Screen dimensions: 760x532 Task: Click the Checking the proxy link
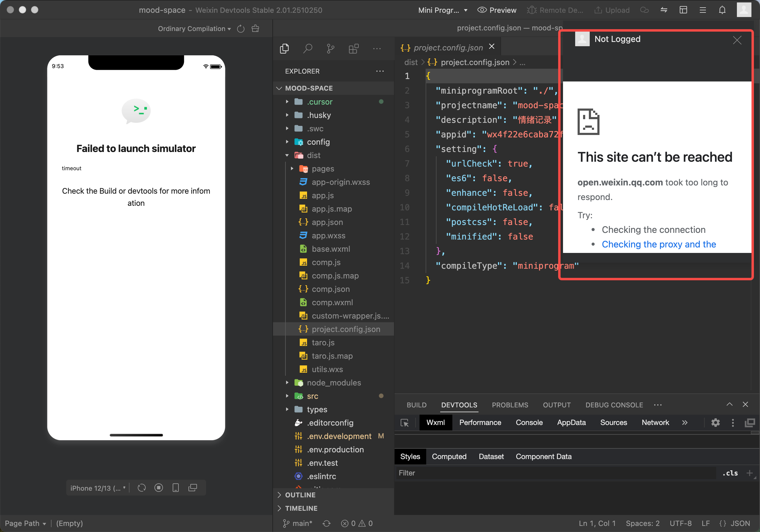[x=658, y=244]
